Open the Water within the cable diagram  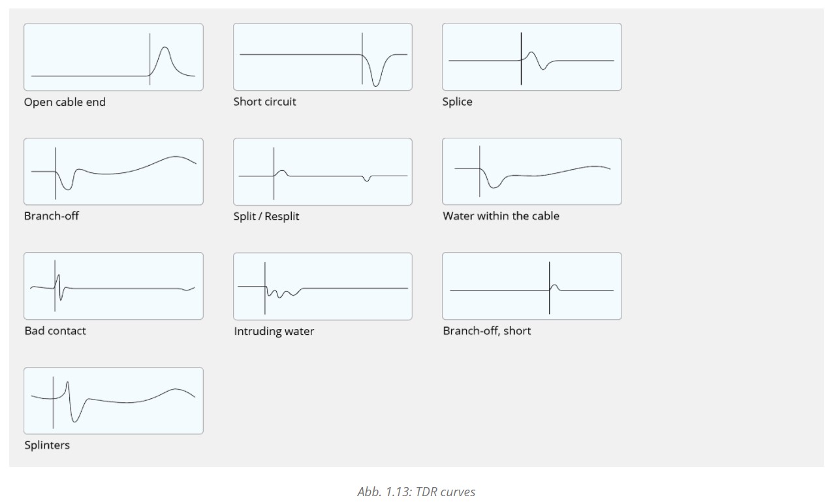tap(532, 172)
